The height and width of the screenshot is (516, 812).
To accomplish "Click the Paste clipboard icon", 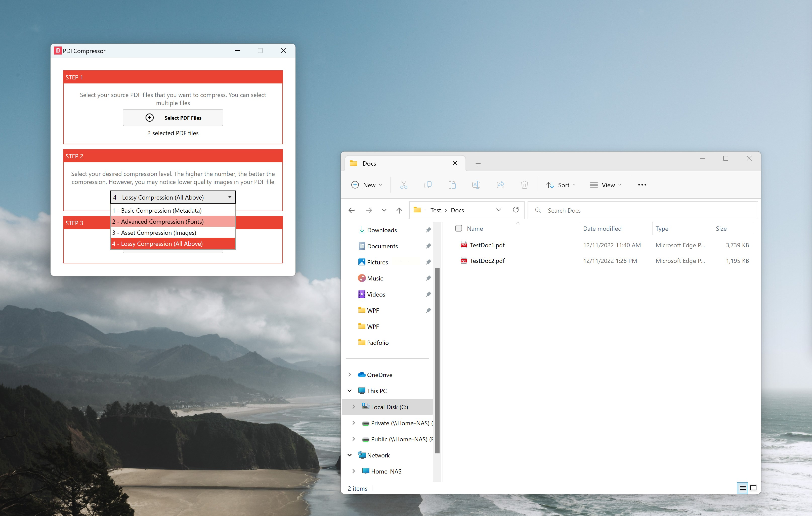I will [x=452, y=185].
